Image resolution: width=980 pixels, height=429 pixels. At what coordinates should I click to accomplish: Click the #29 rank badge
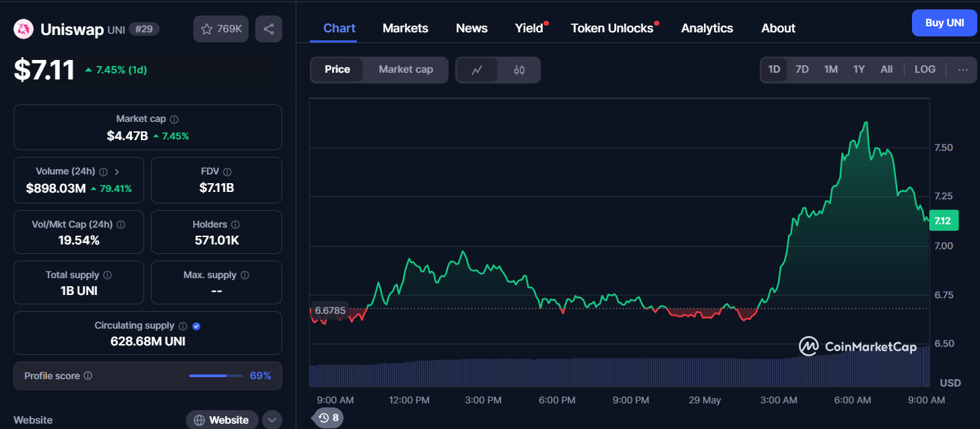pyautogui.click(x=144, y=29)
